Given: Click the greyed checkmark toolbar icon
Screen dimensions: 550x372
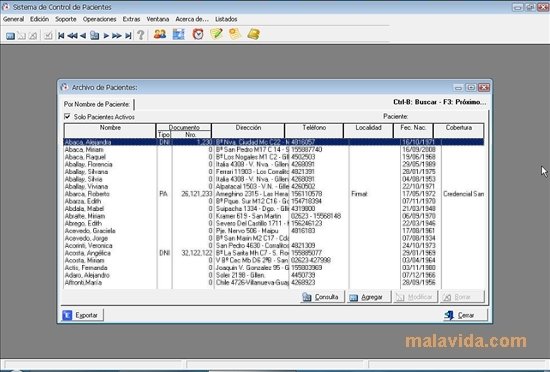Looking at the screenshot, I should (48, 35).
